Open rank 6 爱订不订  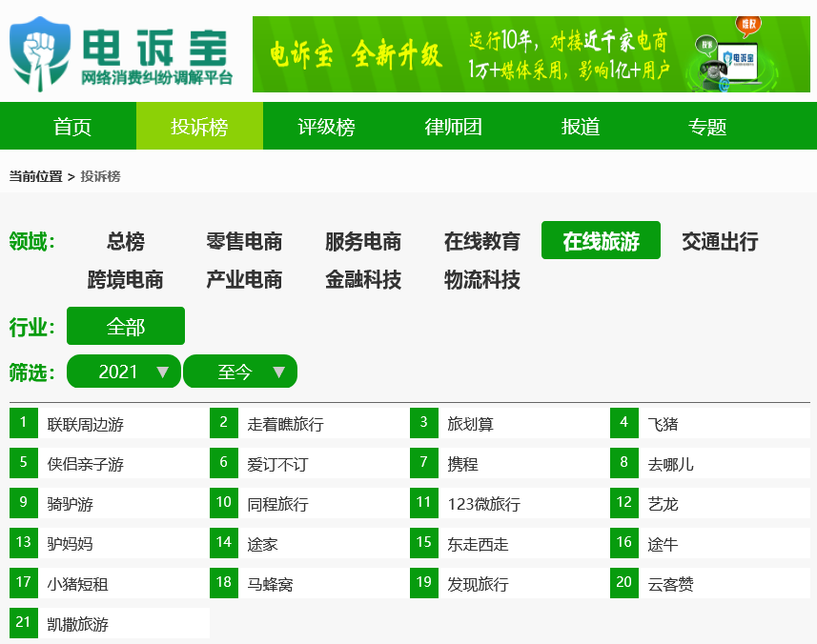tap(310, 463)
